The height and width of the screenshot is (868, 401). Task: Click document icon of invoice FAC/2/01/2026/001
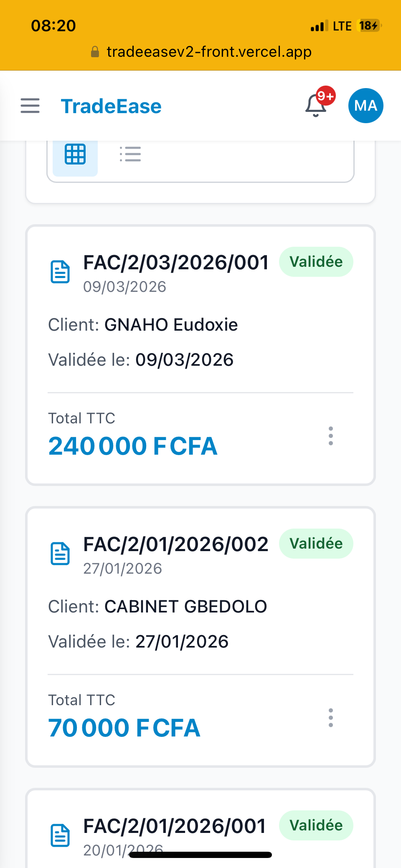click(x=60, y=835)
